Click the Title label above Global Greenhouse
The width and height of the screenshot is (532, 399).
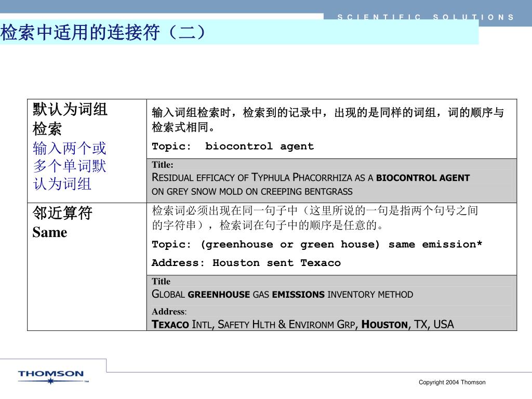click(x=161, y=281)
